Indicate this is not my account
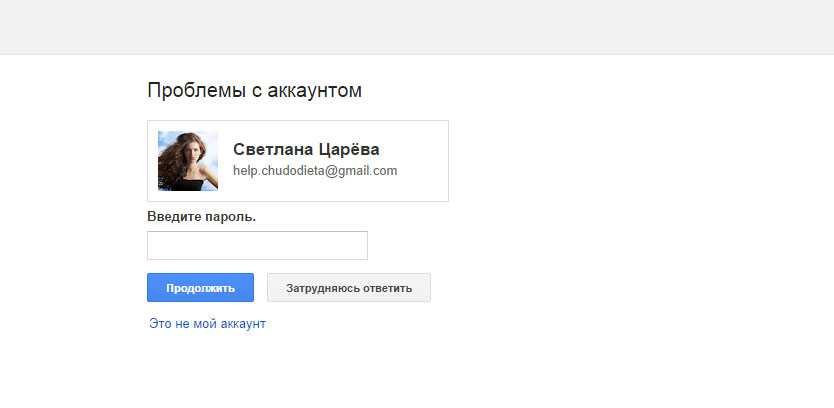Image resolution: width=834 pixels, height=408 pixels. (x=207, y=324)
